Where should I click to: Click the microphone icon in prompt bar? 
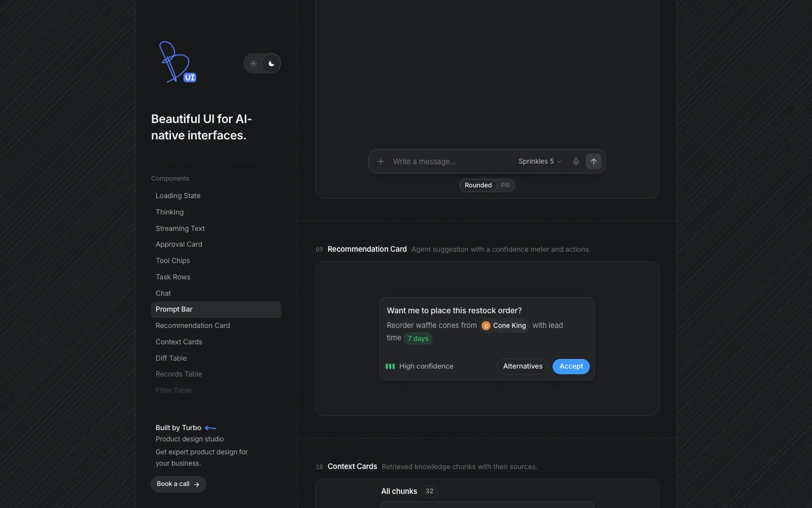coord(576,161)
